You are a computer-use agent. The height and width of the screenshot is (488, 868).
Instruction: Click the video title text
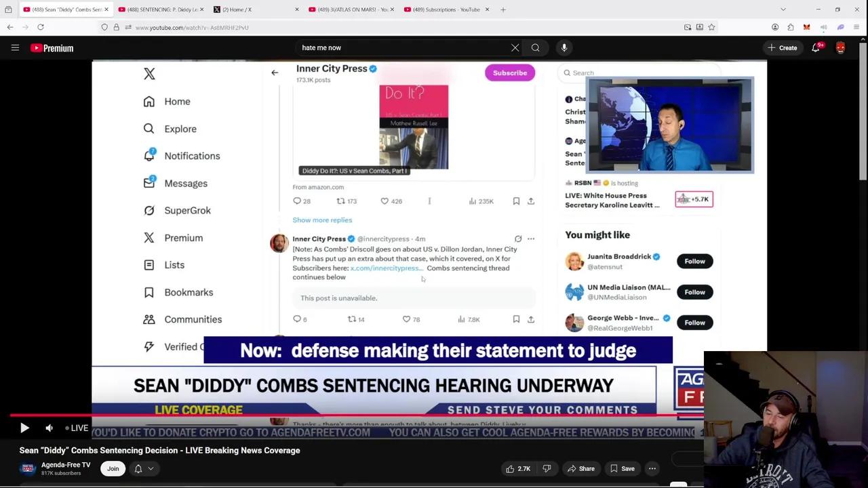(159, 450)
